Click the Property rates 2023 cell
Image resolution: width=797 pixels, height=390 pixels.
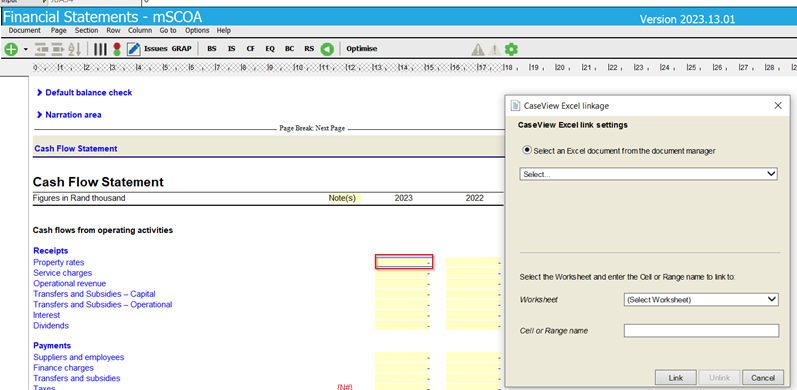[x=404, y=262]
